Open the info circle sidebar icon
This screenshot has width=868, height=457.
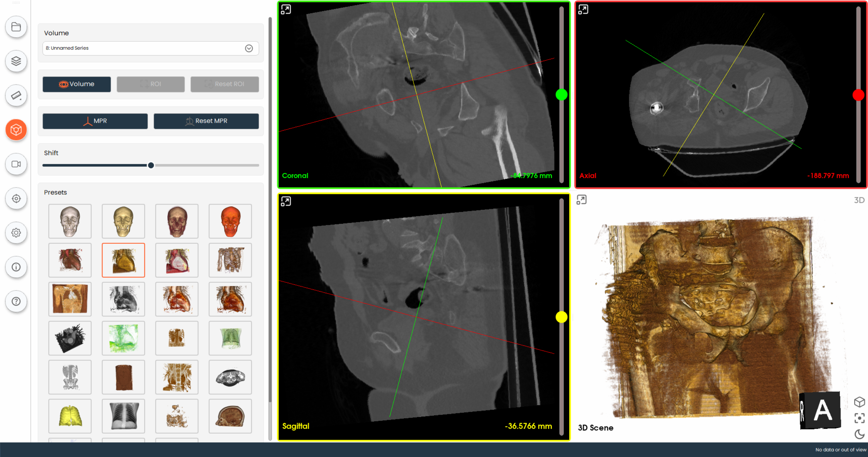(x=16, y=267)
